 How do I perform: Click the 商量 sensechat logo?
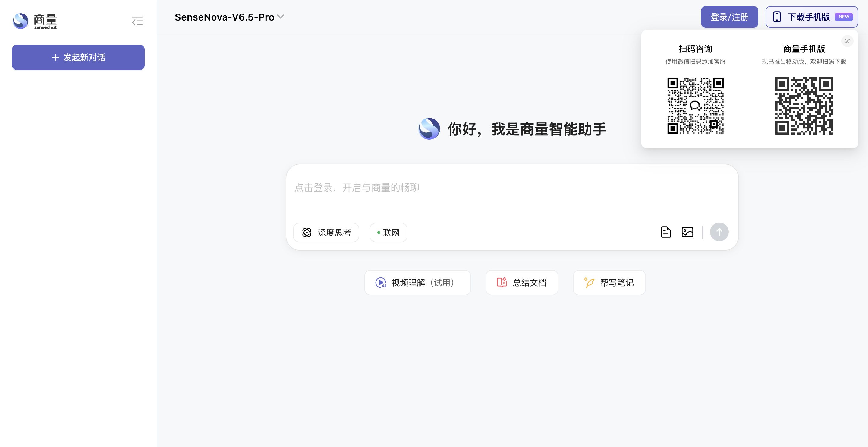click(35, 21)
